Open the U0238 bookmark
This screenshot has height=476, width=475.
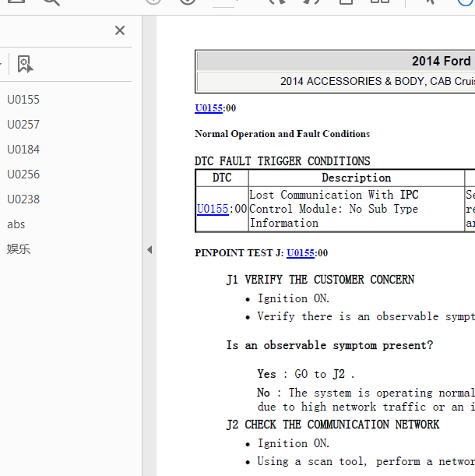point(23,199)
